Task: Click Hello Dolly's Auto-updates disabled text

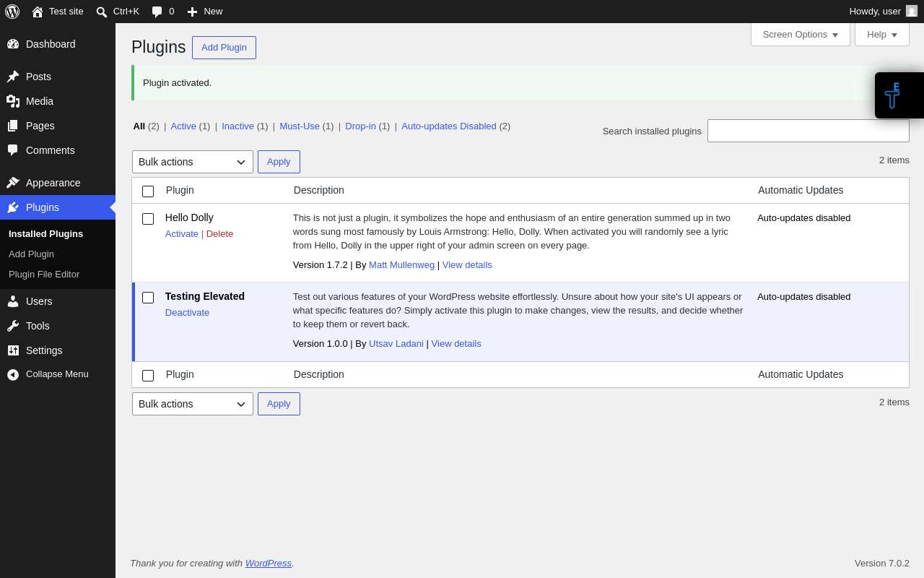Action: click(x=804, y=217)
